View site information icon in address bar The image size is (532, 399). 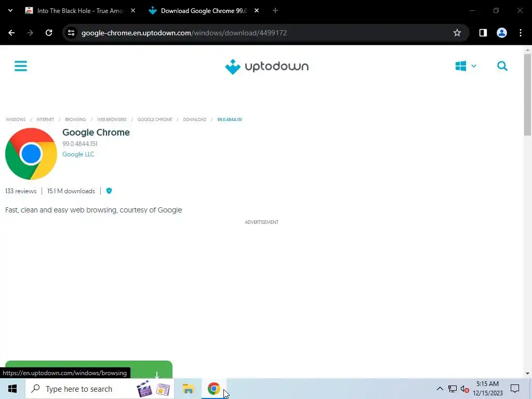(71, 33)
